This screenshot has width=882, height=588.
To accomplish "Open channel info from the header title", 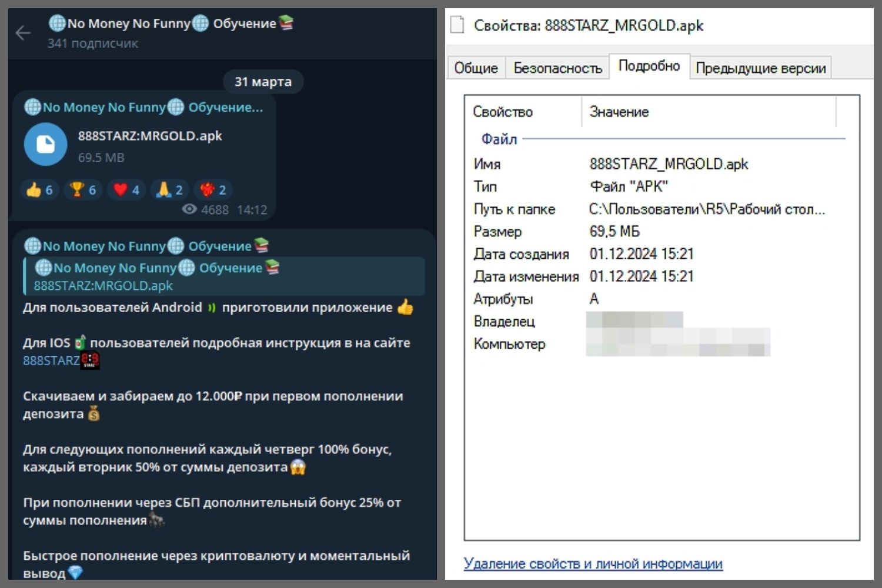I will [171, 24].
